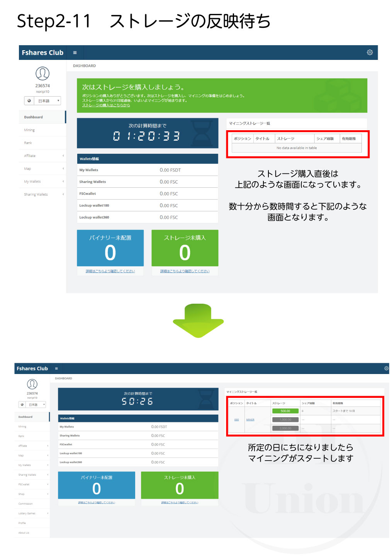Open the settings gear on the lower dashboard
Viewport: 392px width, 556px height.
pos(386,369)
